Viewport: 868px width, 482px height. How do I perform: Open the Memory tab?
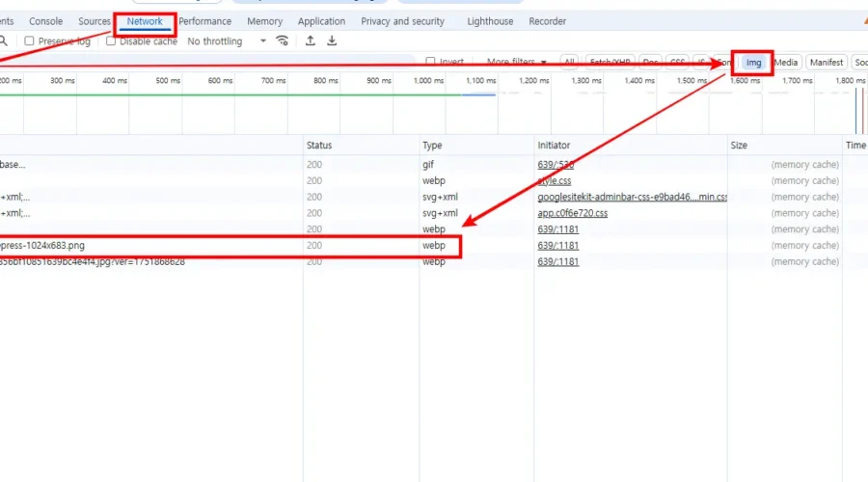point(264,21)
